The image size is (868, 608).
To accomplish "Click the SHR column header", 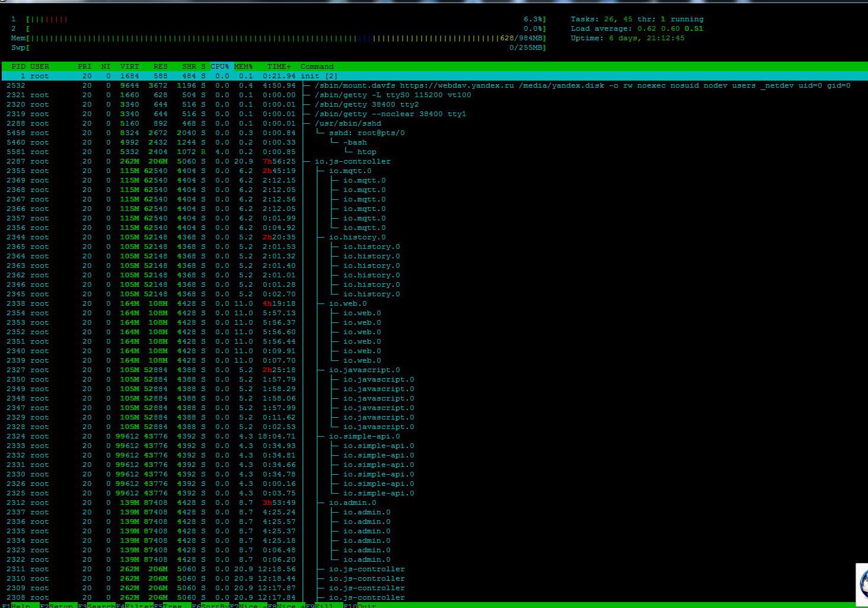I will click(x=189, y=66).
